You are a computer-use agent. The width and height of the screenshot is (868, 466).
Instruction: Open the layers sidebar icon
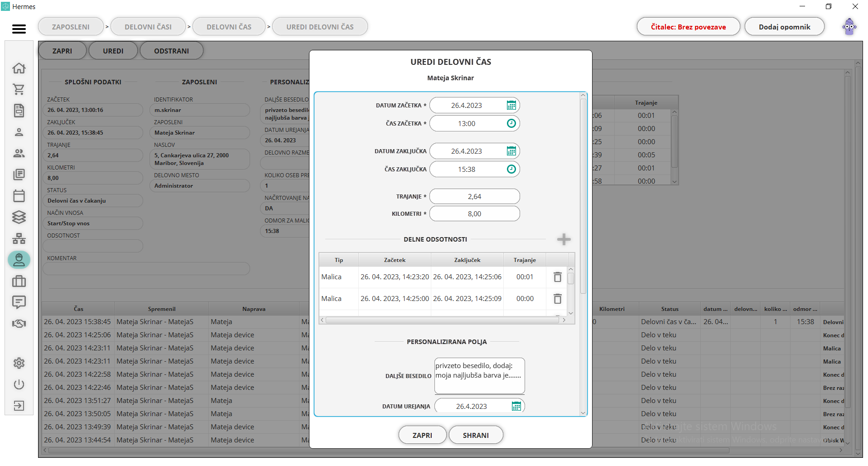(19, 217)
